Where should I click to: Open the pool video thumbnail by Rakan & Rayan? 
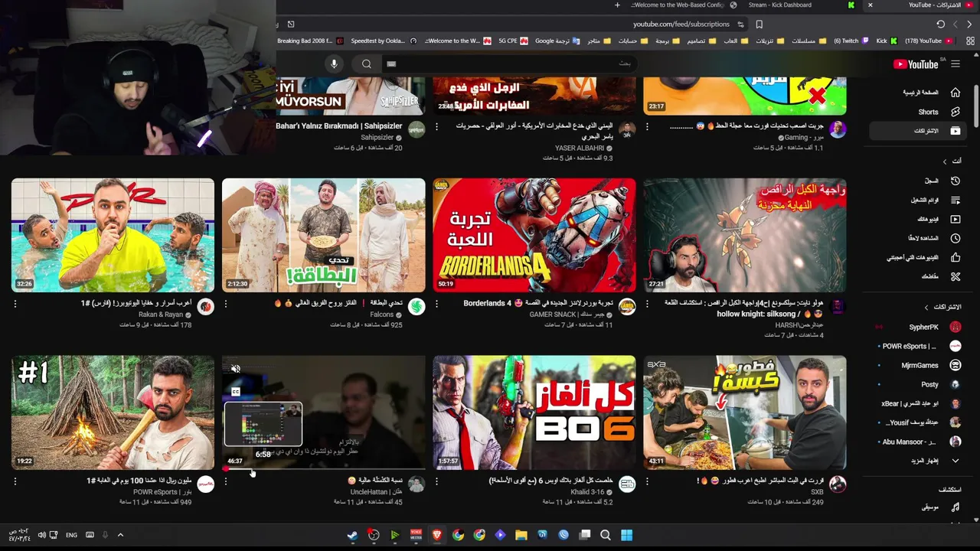point(113,235)
